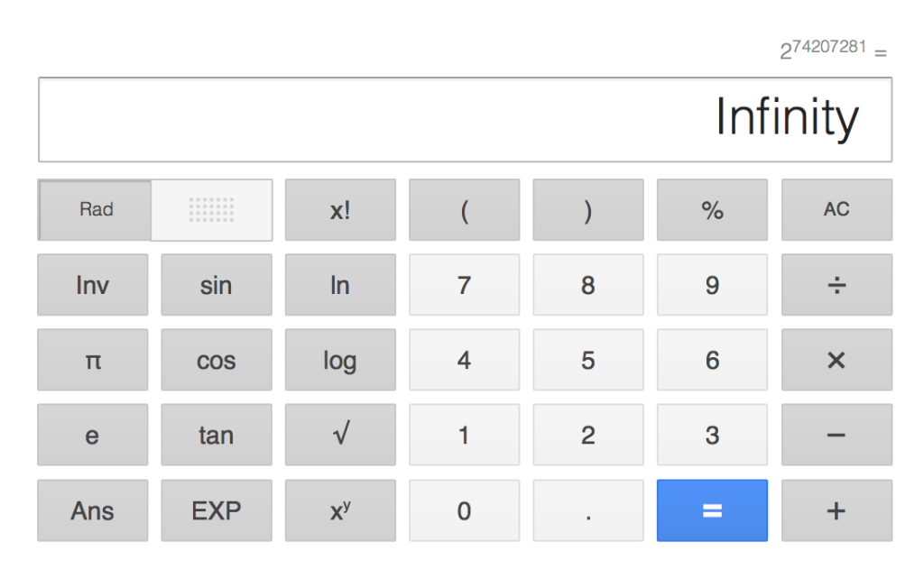The height and width of the screenshot is (588, 924).
Task: Click digit 5
Action: pos(588,360)
